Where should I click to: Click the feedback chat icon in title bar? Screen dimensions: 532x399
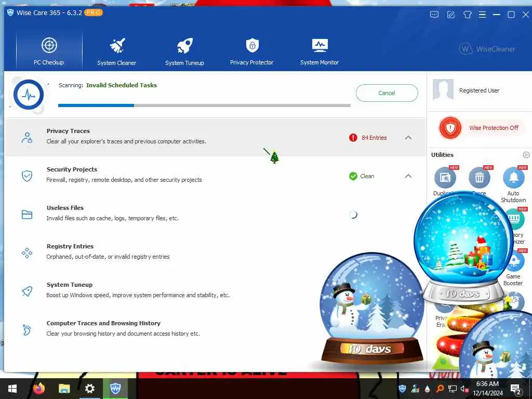click(434, 15)
